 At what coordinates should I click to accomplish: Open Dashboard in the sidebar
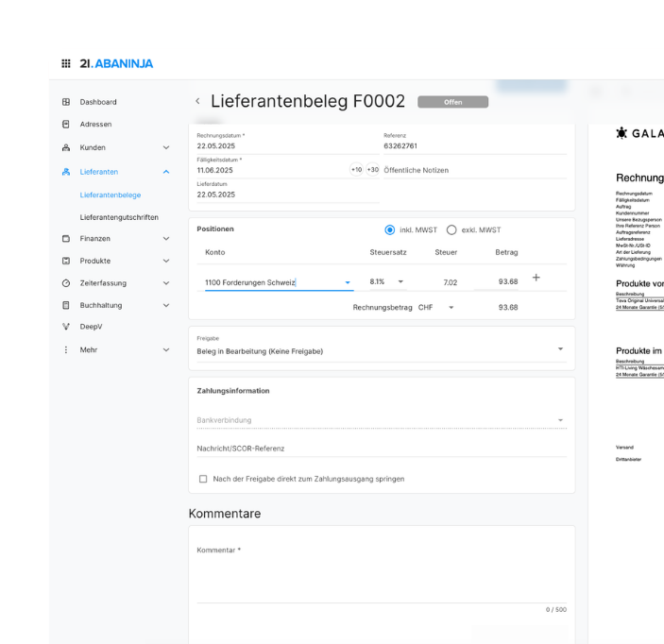click(x=98, y=102)
